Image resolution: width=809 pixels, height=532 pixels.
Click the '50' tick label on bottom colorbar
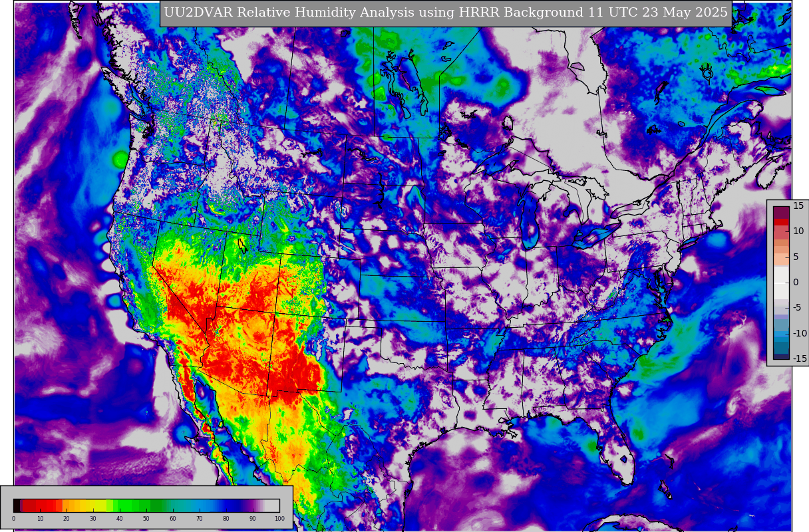pos(146,519)
